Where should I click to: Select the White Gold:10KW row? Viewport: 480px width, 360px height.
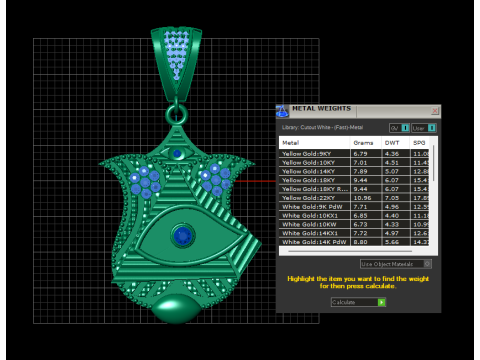click(x=354, y=224)
